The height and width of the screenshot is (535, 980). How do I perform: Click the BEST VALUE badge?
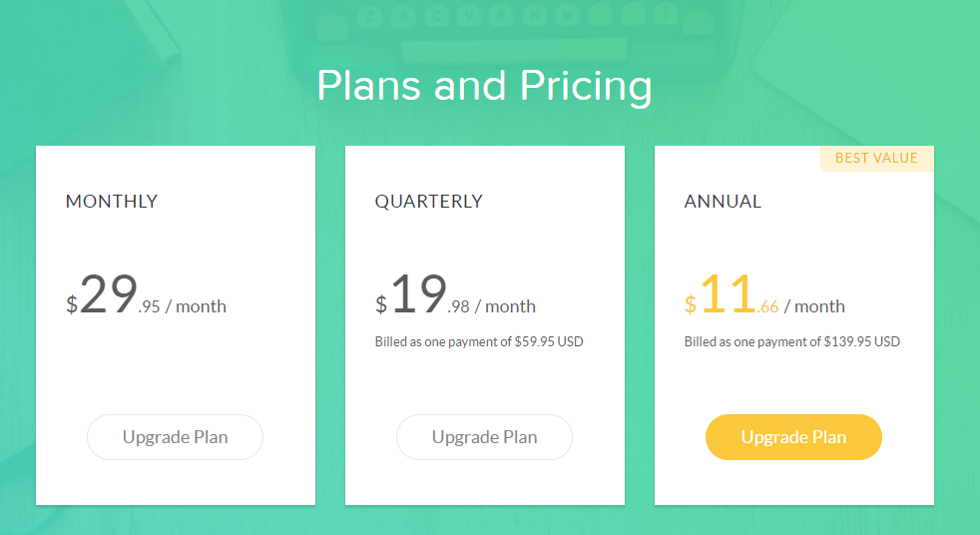click(x=876, y=159)
